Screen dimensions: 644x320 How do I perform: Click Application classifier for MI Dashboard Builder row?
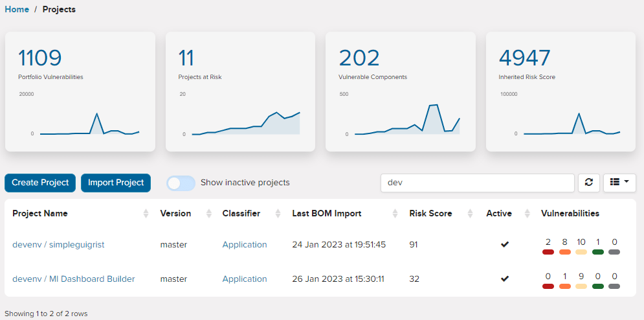click(x=245, y=279)
